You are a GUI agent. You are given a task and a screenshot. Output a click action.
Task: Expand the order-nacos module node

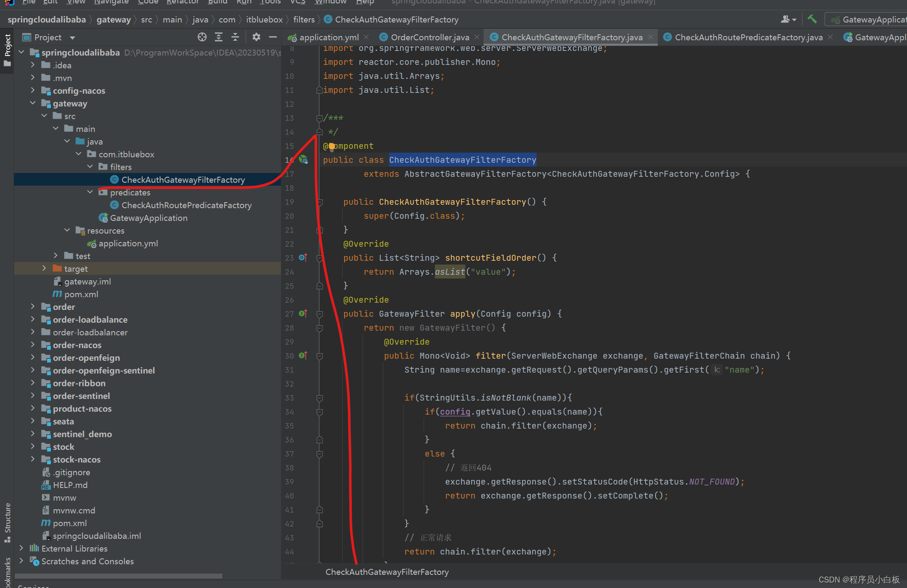tap(33, 345)
